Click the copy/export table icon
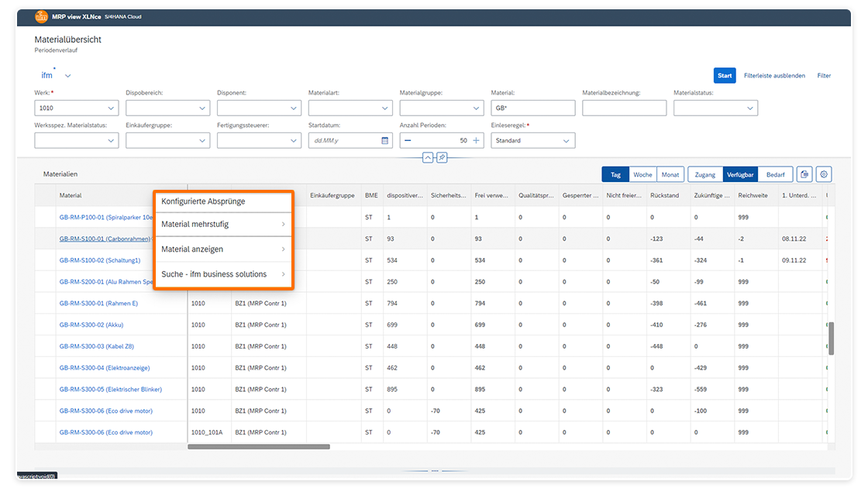 (804, 174)
